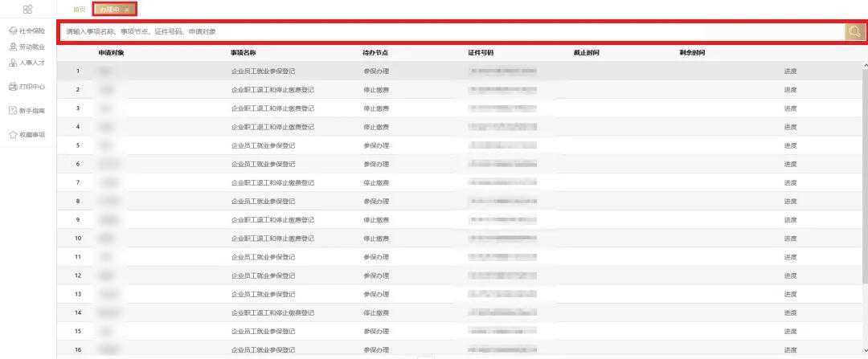The height and width of the screenshot is (359, 868).
Task: Open 打印中心 in the sidebar
Action: pos(27,86)
